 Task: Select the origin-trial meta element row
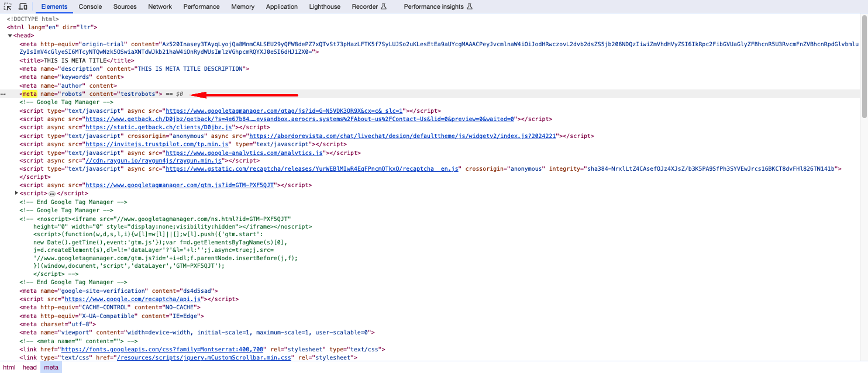(x=439, y=48)
